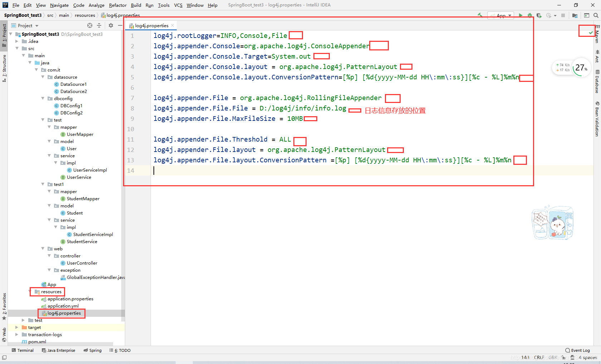
Task: Open the Profiler run dropdown arrow
Action: pyautogui.click(x=555, y=15)
